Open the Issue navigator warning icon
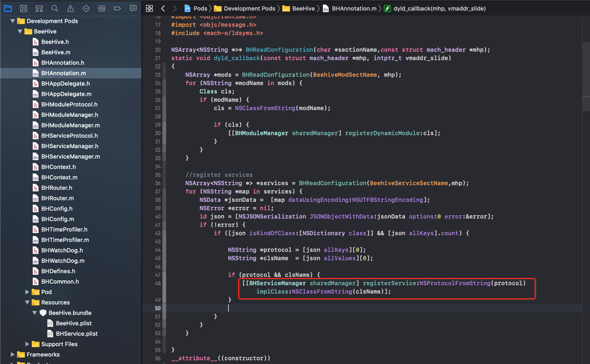 [70, 8]
